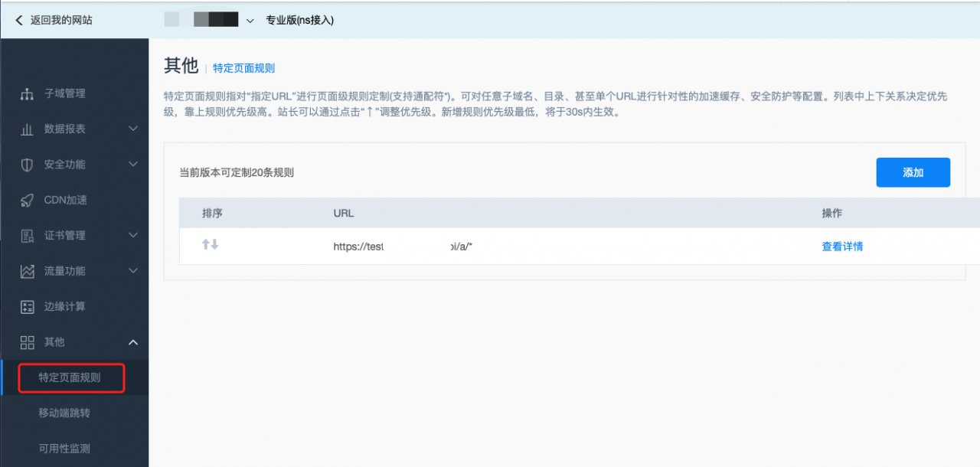Expand the 安全功能 menu chevron
Image resolution: width=980 pixels, height=467 pixels.
pyautogui.click(x=133, y=164)
